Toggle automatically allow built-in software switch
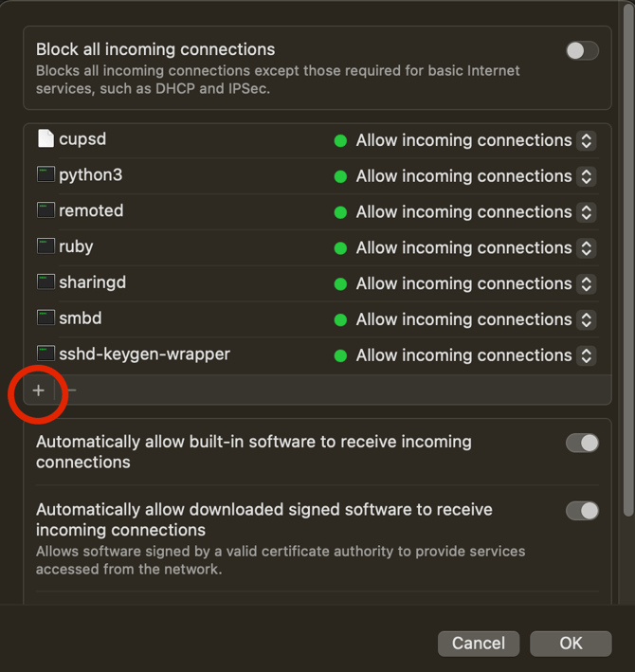Viewport: 635px width, 672px height. pos(582,443)
